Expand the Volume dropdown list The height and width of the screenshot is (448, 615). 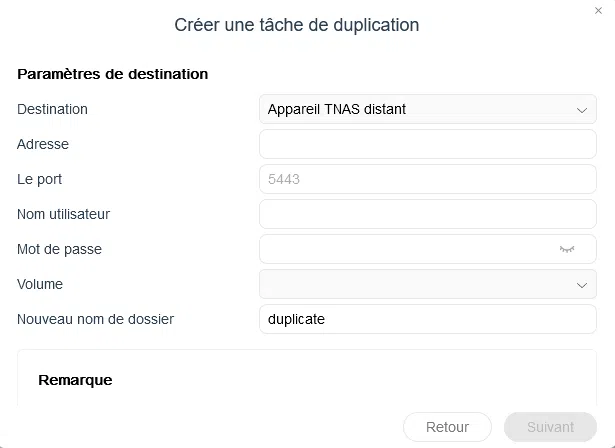pyautogui.click(x=427, y=284)
